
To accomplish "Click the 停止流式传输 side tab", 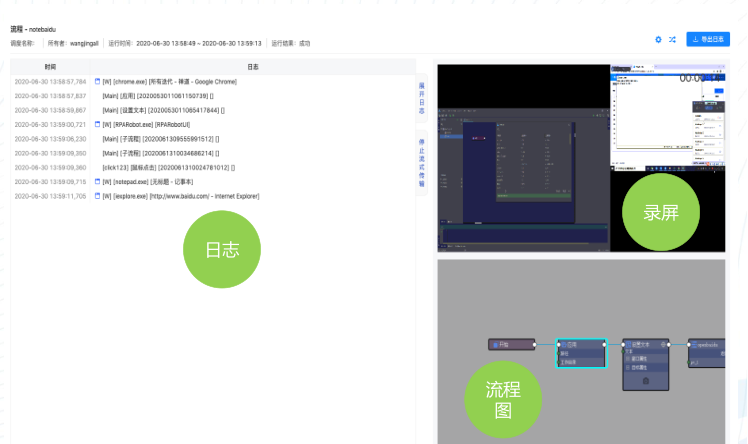I will 421,159.
